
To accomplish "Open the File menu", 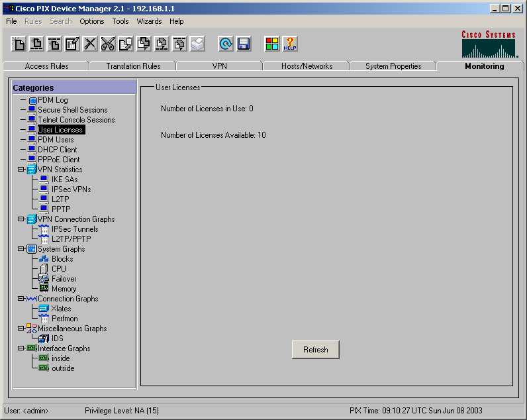I will tap(11, 21).
